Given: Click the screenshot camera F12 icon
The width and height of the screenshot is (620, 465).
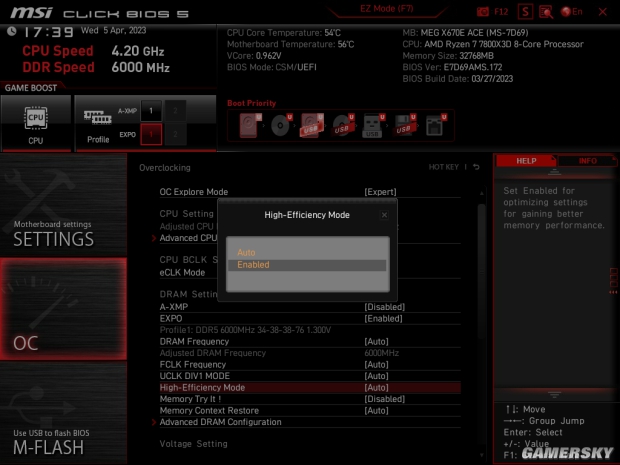Looking at the screenshot, I should pyautogui.click(x=491, y=12).
